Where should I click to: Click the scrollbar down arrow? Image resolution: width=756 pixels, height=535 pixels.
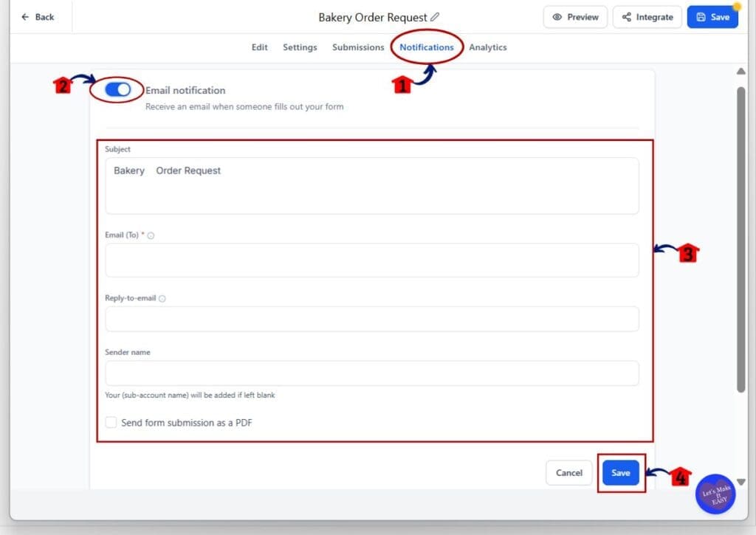pos(741,482)
